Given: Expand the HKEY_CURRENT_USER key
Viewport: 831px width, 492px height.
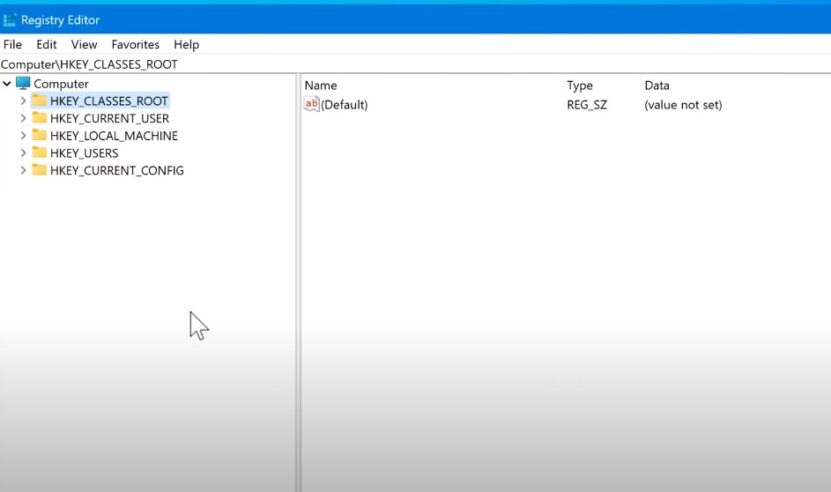Looking at the screenshot, I should coord(23,118).
